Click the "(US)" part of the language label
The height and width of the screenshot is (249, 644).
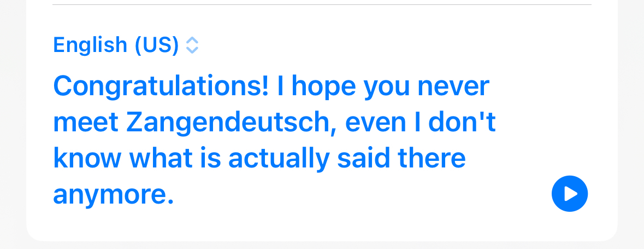[x=157, y=45]
